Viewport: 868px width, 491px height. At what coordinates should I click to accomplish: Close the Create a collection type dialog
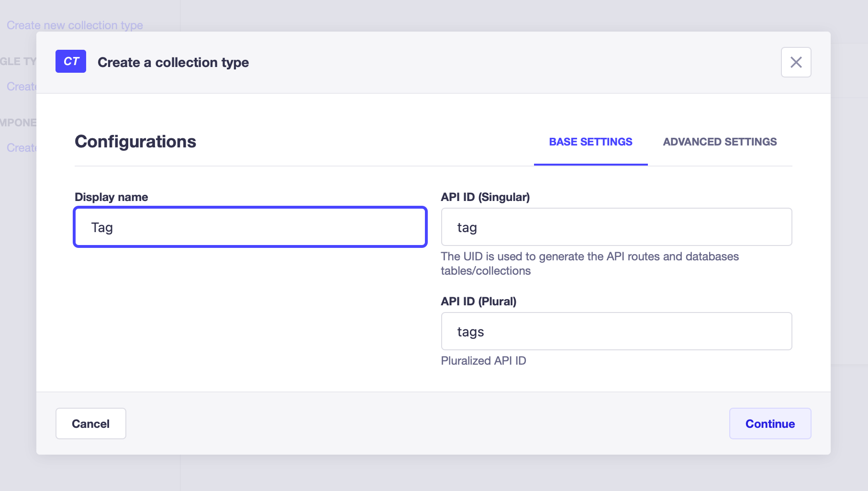click(x=796, y=62)
